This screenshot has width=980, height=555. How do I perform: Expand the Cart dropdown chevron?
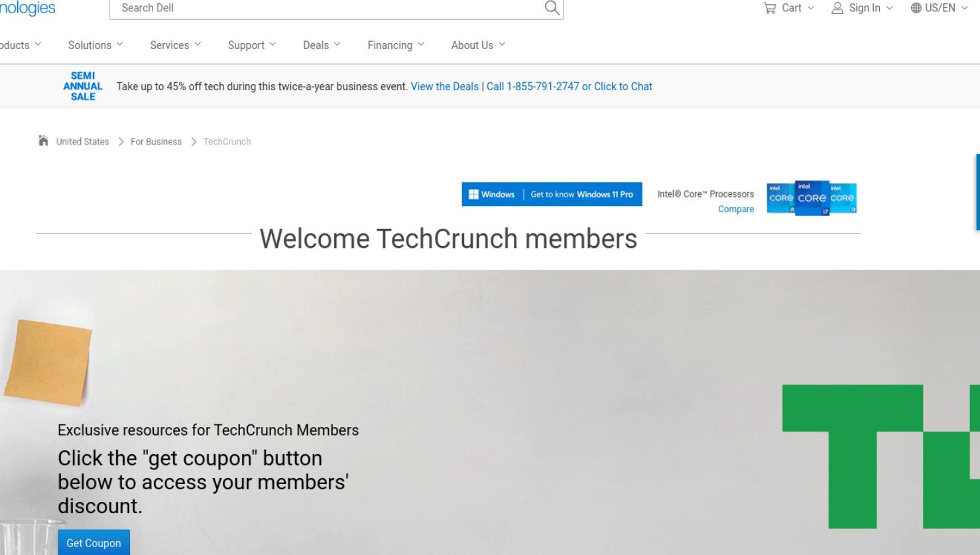coord(810,8)
